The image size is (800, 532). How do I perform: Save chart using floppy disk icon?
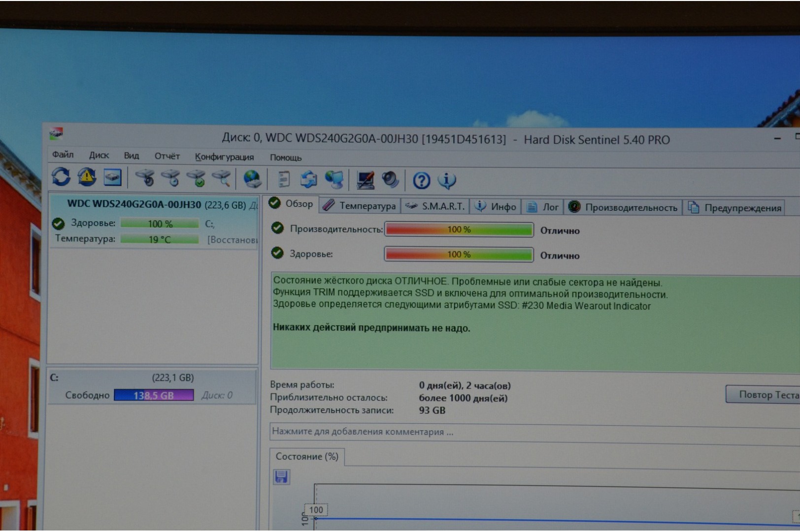click(281, 477)
